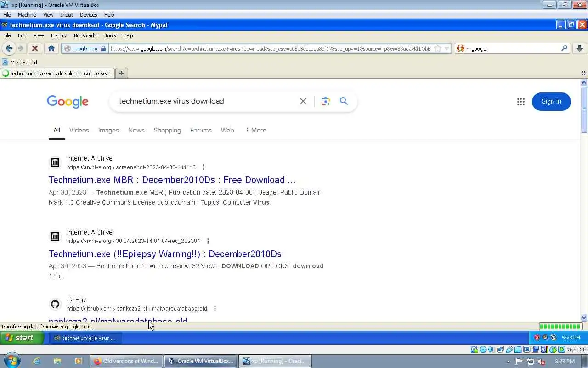Click VirtualBox optical disc status icon
588x368 pixels.
[483, 350]
